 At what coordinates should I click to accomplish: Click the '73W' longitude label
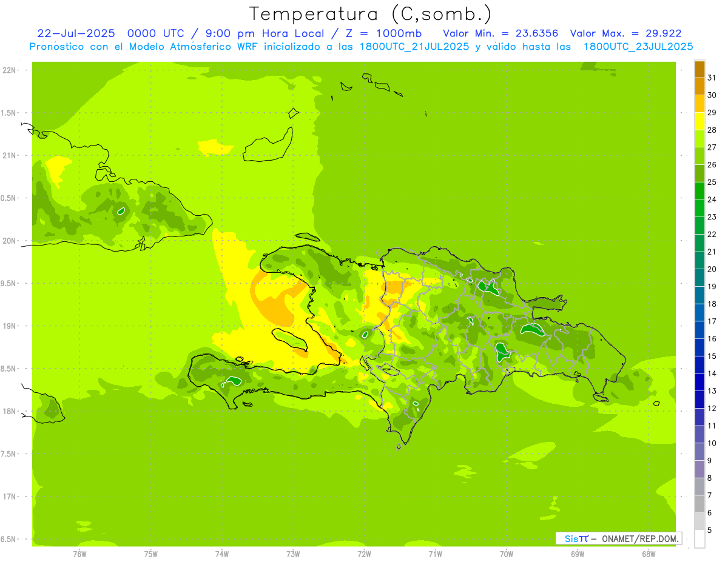click(x=293, y=554)
